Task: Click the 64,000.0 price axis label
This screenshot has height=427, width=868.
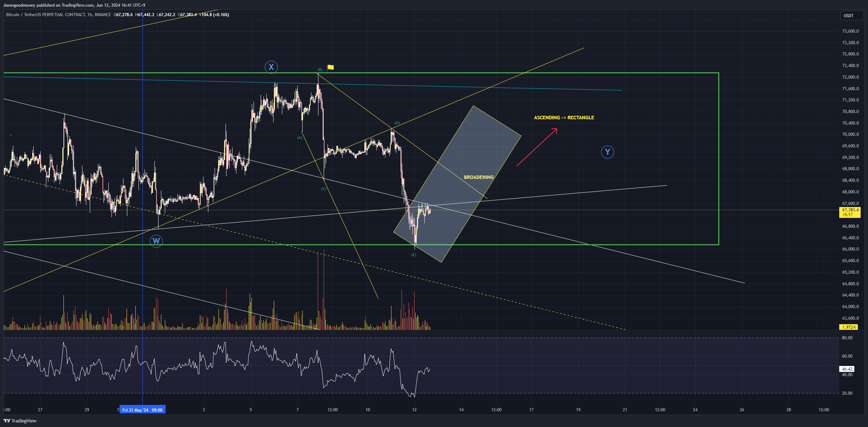Action: point(850,307)
